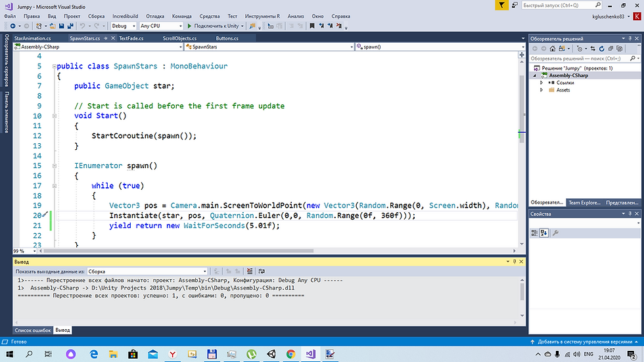Switch to the StarAnimation.cs tab
This screenshot has height=362, width=644.
coord(32,38)
